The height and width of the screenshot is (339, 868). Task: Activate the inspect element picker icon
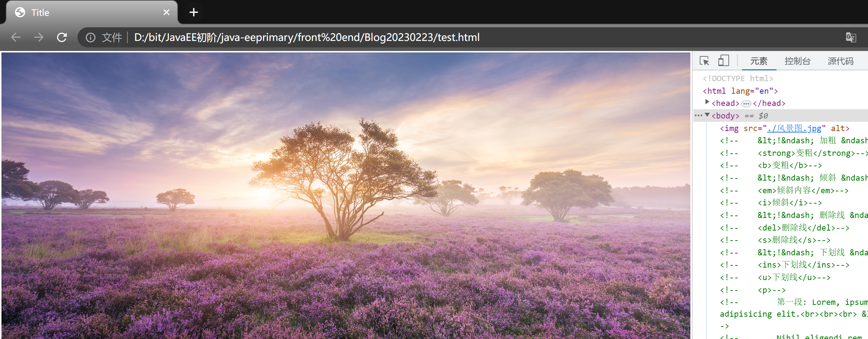(x=704, y=61)
